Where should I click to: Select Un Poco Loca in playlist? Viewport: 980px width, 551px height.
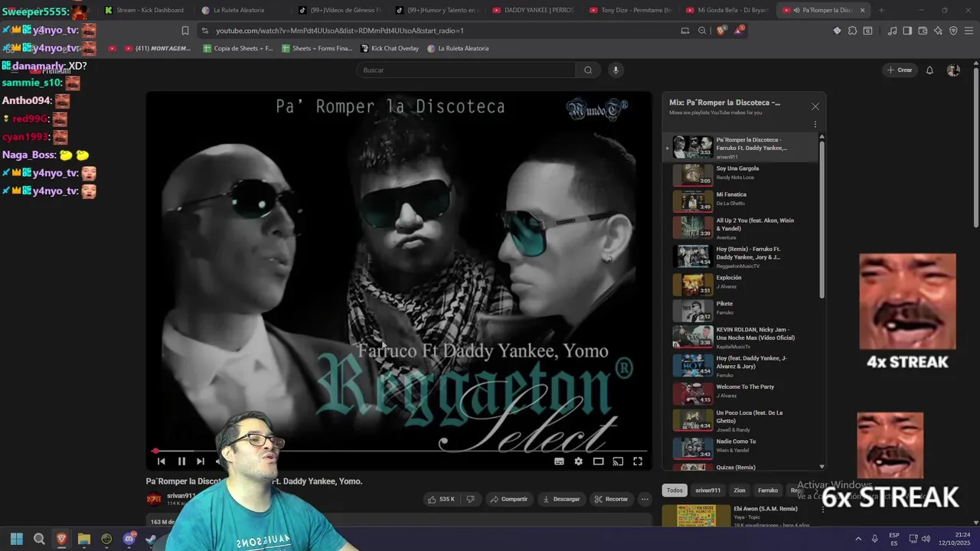[740, 419]
